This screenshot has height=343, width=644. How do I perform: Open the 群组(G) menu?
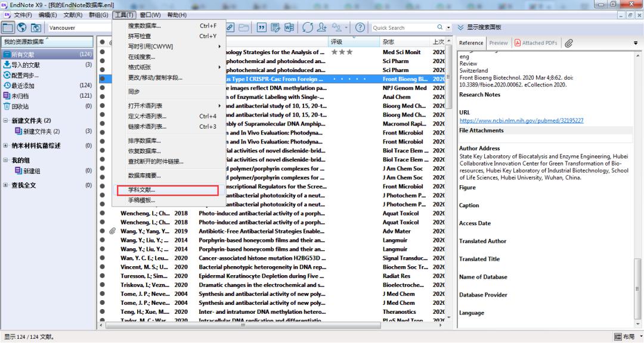click(98, 15)
